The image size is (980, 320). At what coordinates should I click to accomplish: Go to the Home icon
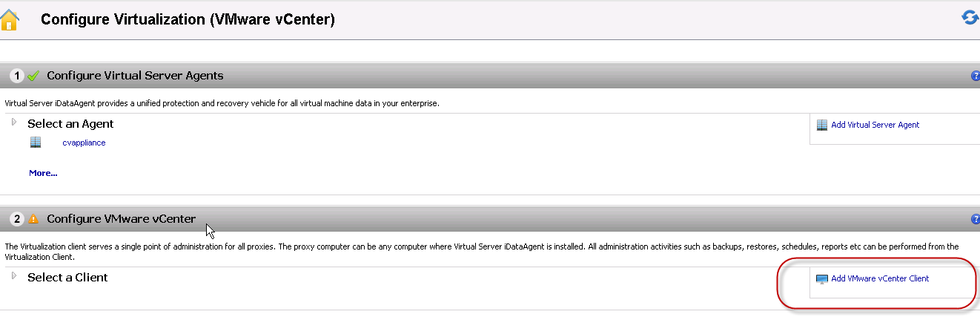pyautogui.click(x=10, y=19)
